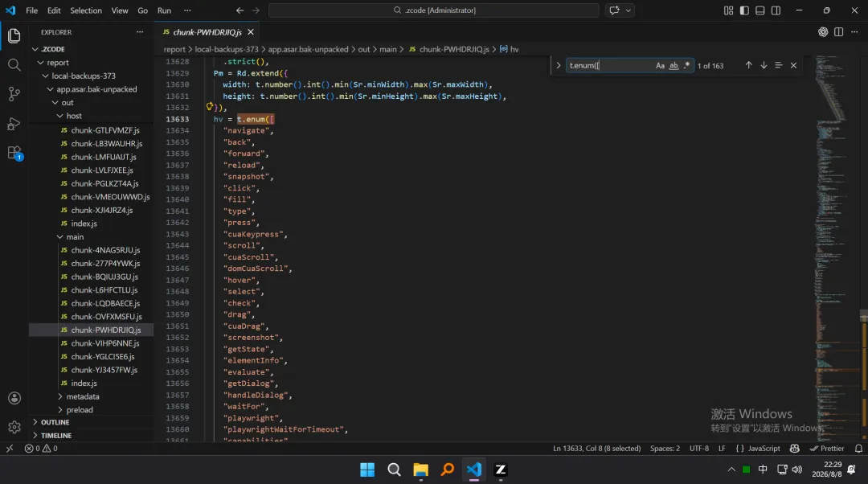Screen dimensions: 868x484
Task: Open the File menu
Action: tap(32, 10)
